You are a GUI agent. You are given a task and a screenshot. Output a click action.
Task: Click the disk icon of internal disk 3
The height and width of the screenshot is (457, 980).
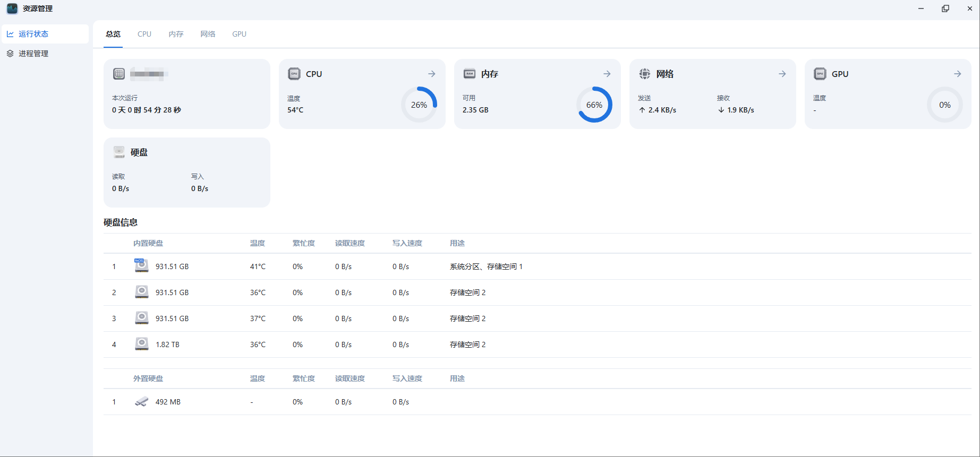(142, 318)
